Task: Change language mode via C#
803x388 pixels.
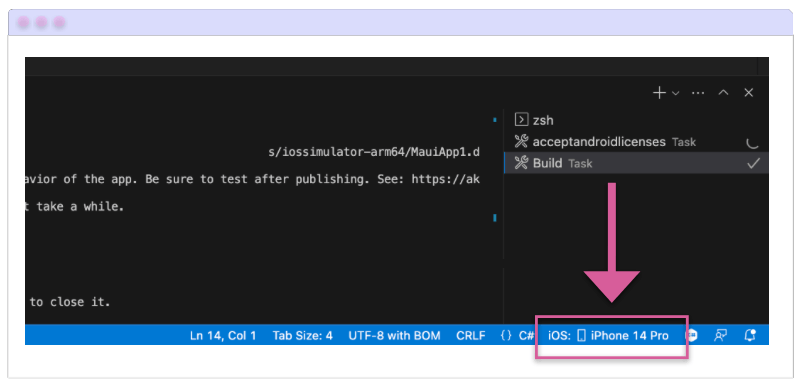Action: 526,336
